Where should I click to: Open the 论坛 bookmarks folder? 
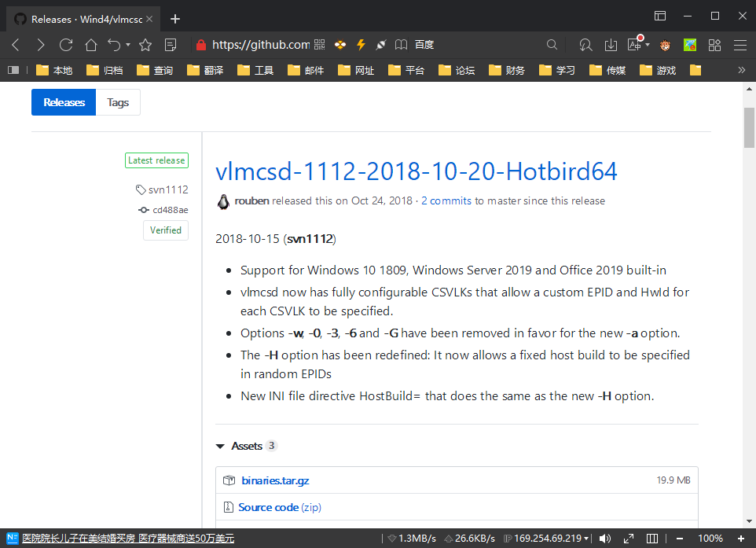point(457,71)
